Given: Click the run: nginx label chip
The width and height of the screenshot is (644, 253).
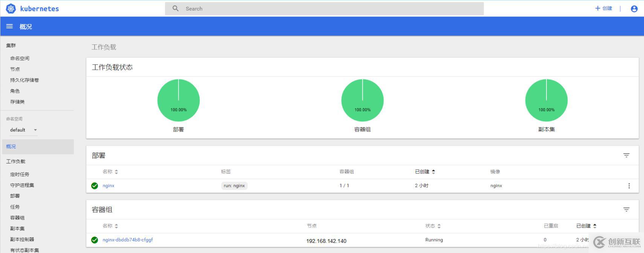Looking at the screenshot, I should tap(234, 186).
